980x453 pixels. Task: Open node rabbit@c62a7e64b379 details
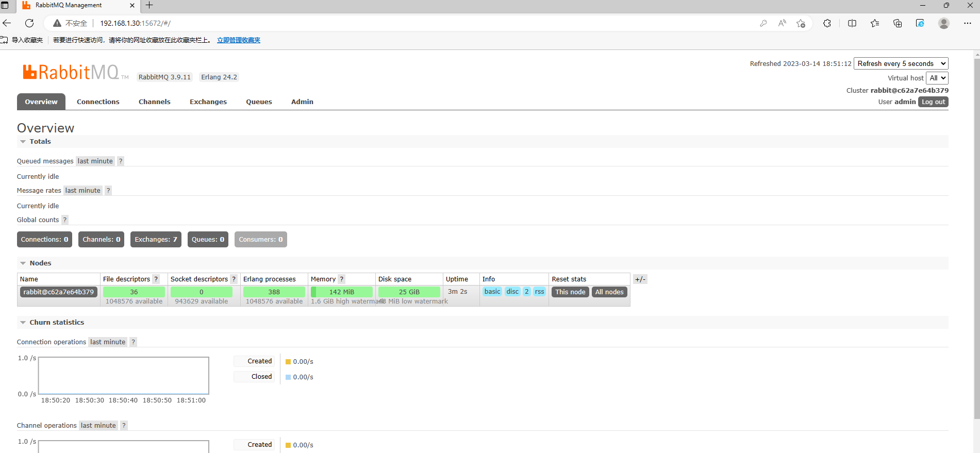click(59, 292)
